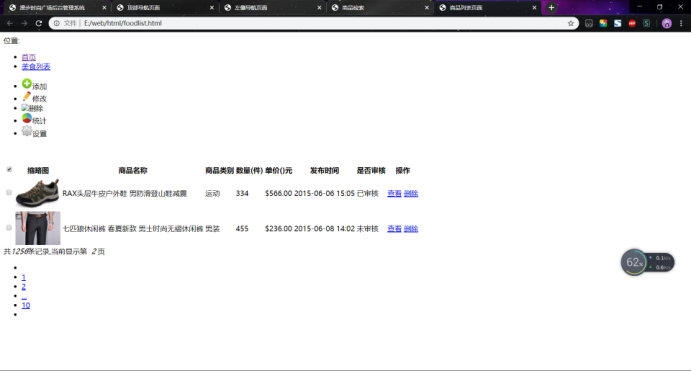Click the site info icon in address bar

57,23
